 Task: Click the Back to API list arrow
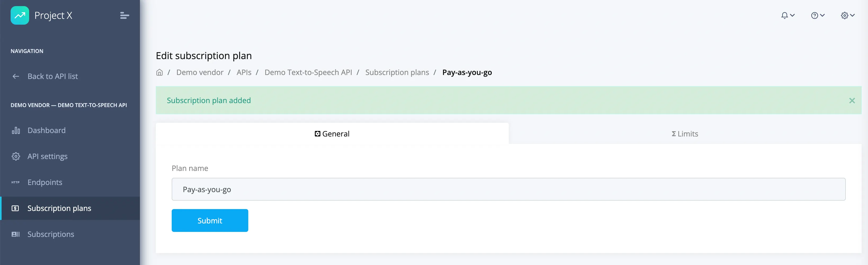coord(16,77)
